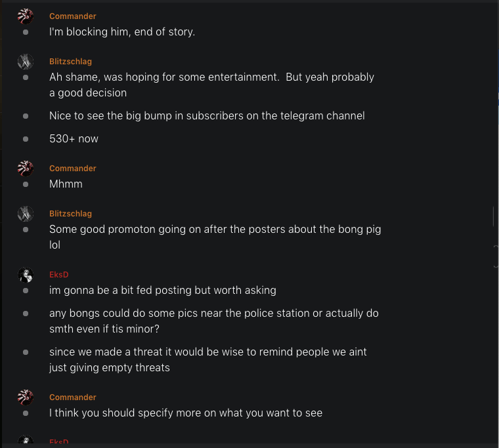Click Commander's avatar above the "Mhmm" message
This screenshot has height=448, width=499.
26,169
